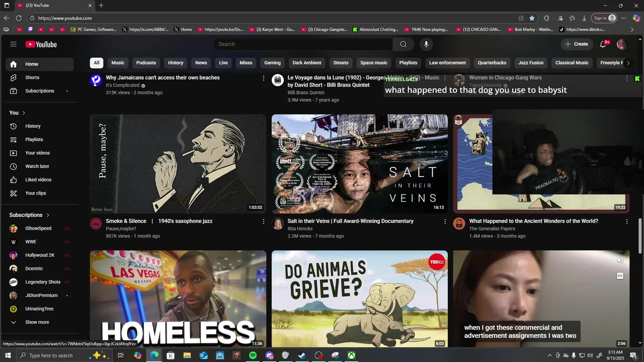The height and width of the screenshot is (362, 644).
Task: Show hidden system tray icons
Action: point(549,355)
